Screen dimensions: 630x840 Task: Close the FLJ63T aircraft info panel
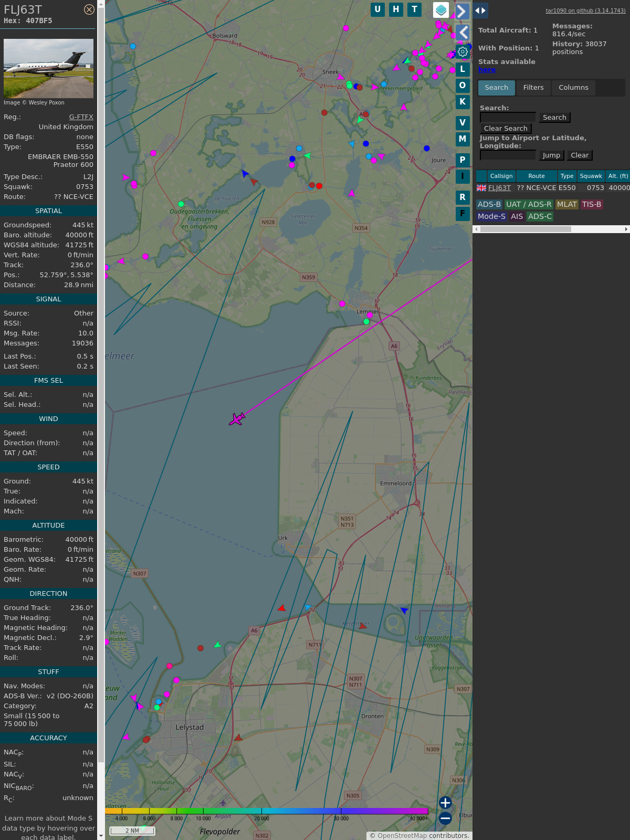point(89,9)
